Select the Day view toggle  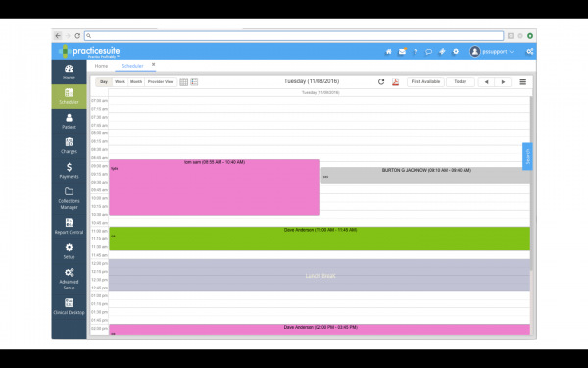tap(104, 81)
